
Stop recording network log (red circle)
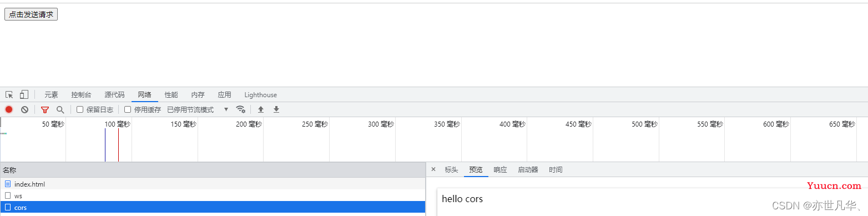click(x=9, y=110)
